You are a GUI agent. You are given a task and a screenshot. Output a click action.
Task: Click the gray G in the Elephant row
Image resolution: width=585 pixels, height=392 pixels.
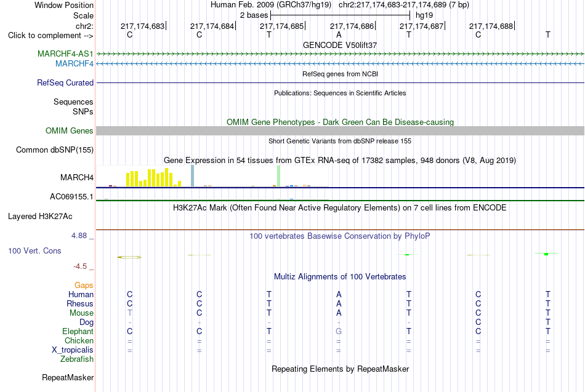click(339, 331)
